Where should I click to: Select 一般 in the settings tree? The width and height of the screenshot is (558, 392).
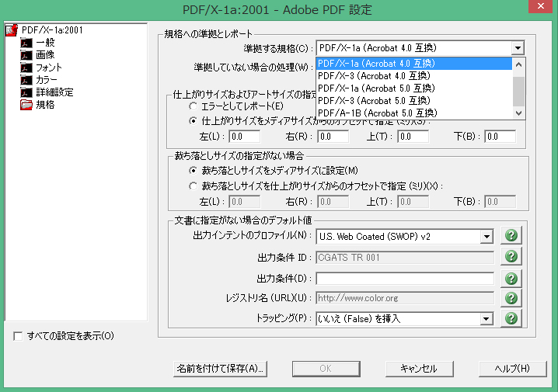click(x=45, y=43)
